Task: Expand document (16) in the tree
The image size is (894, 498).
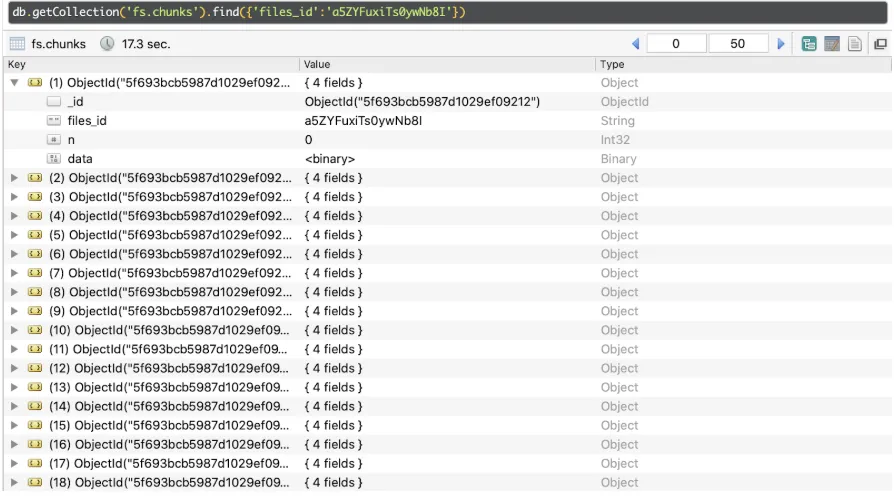Action: [15, 444]
